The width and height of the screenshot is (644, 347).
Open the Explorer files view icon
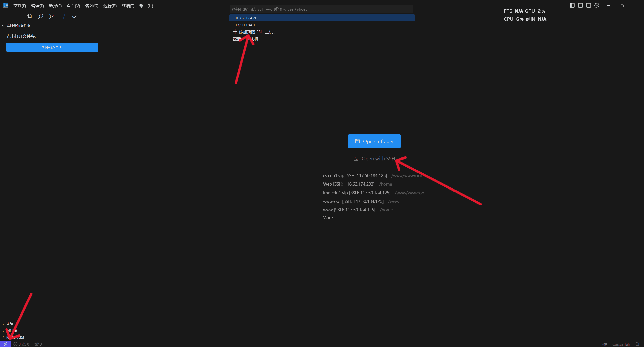[29, 17]
